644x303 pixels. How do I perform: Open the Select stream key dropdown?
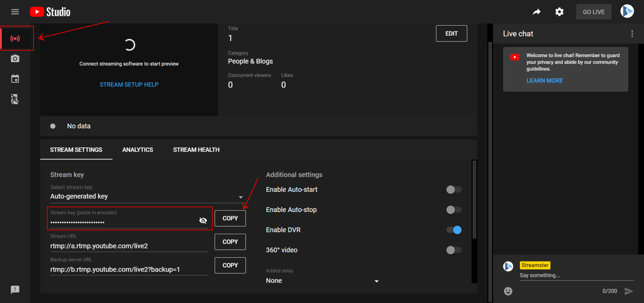click(241, 196)
